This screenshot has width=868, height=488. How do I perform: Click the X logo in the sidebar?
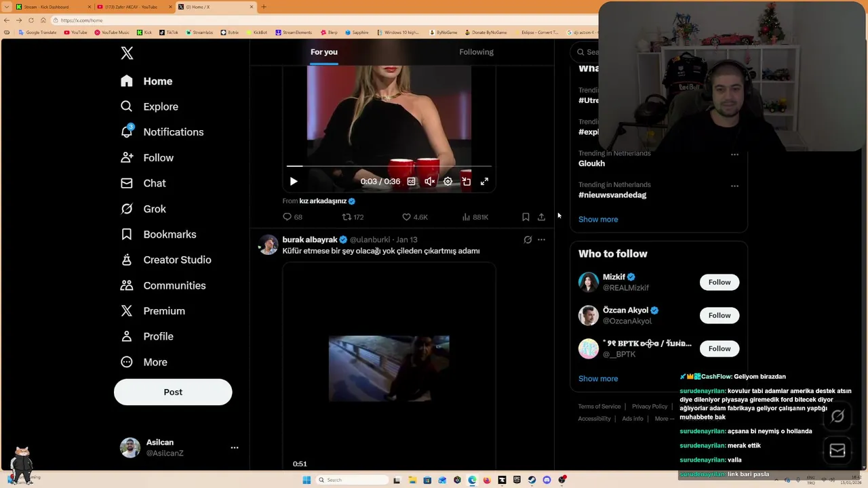(x=127, y=54)
